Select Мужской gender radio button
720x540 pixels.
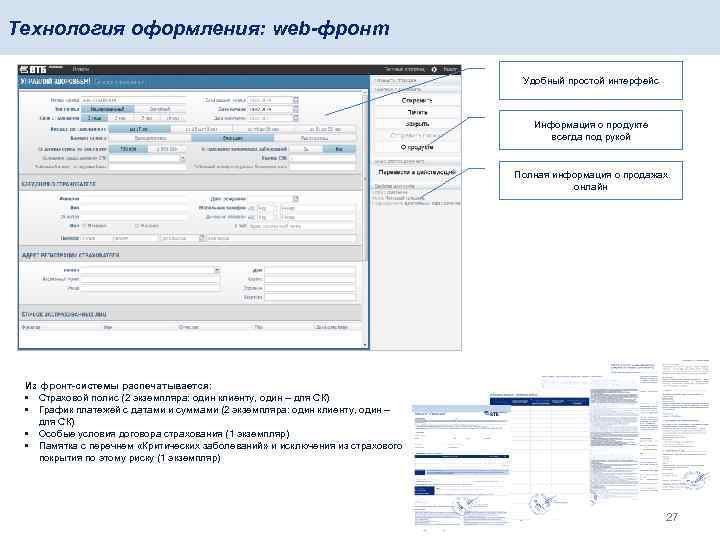[84, 225]
